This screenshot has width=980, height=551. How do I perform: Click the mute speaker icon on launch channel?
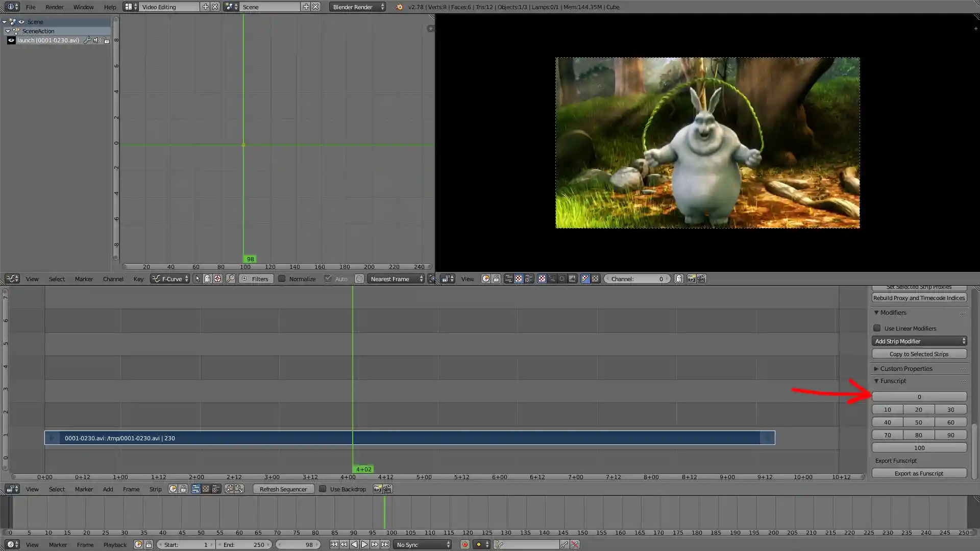coord(97,40)
